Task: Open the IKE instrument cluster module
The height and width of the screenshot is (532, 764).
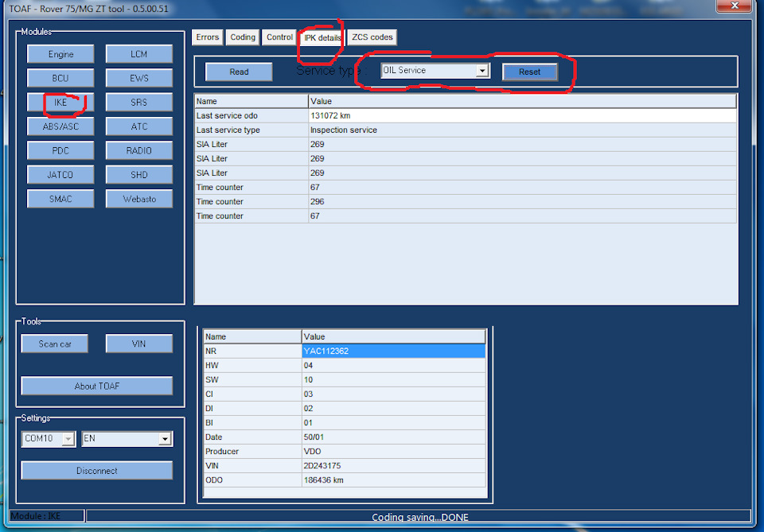Action: 60,103
